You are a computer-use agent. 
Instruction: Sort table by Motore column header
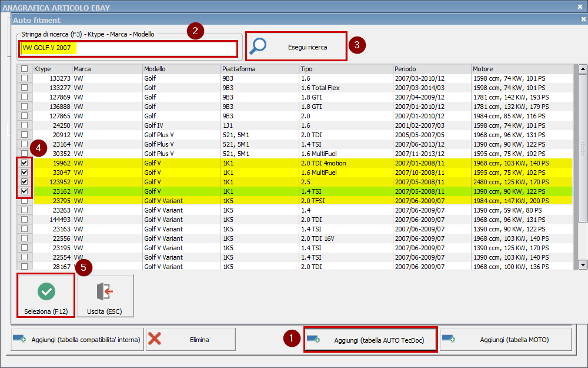pos(522,69)
